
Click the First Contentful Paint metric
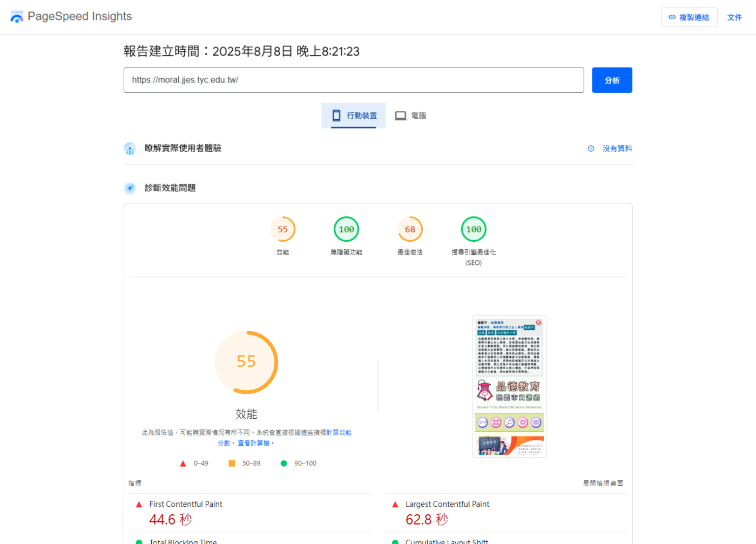[186, 504]
